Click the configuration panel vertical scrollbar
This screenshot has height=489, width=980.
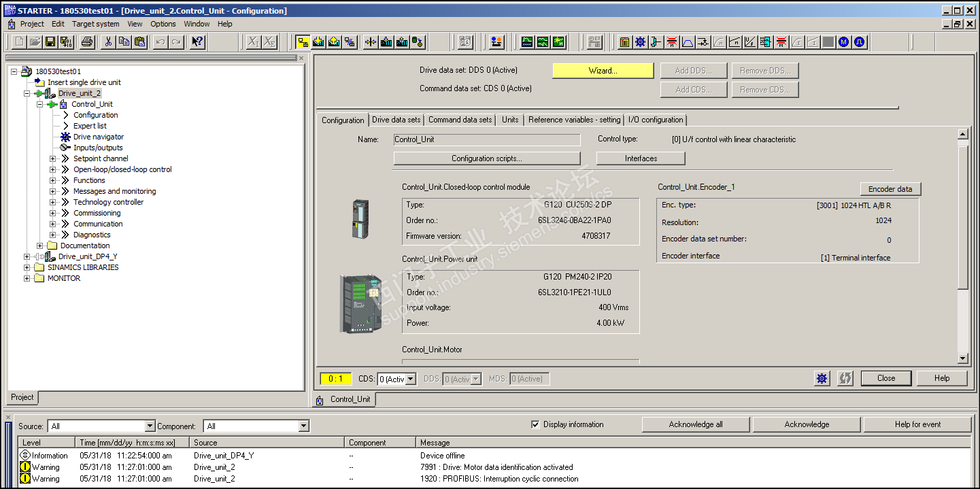[x=962, y=245]
